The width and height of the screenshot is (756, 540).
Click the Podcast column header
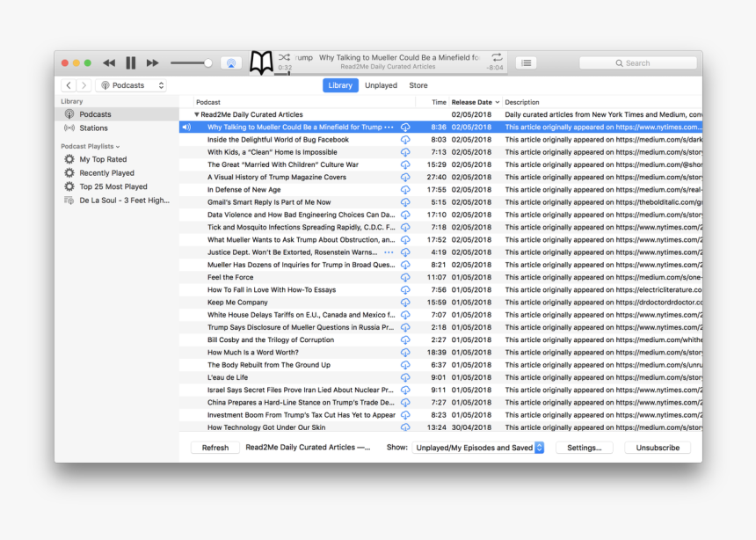[305, 102]
